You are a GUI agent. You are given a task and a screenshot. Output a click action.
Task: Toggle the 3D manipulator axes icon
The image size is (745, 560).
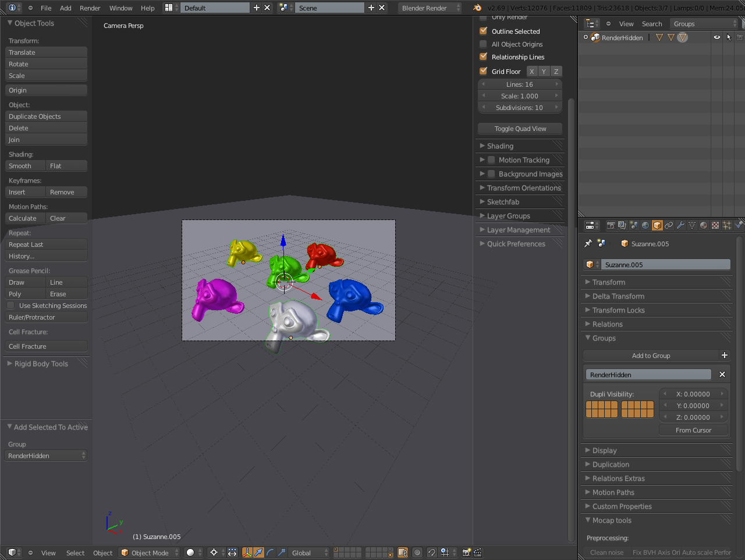pos(247,552)
